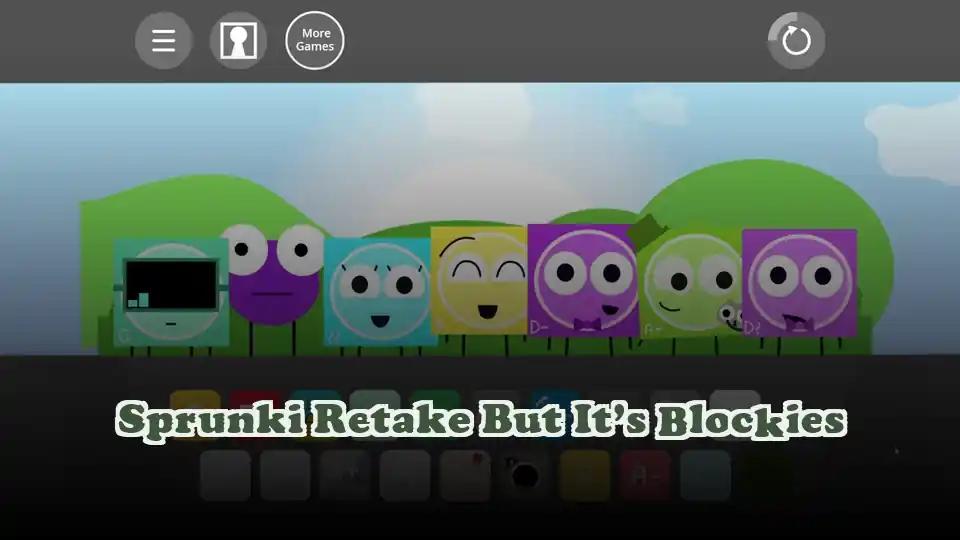960x540 pixels.
Task: Select the purple block labeled D?
Action: coord(800,283)
